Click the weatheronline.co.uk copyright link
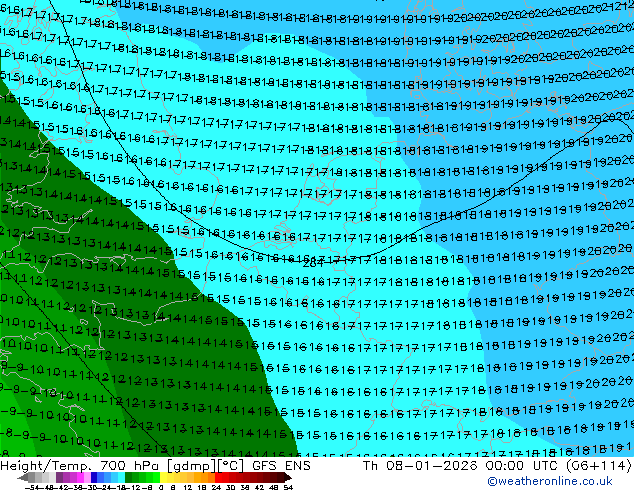This screenshot has height=490, width=634. [x=550, y=481]
